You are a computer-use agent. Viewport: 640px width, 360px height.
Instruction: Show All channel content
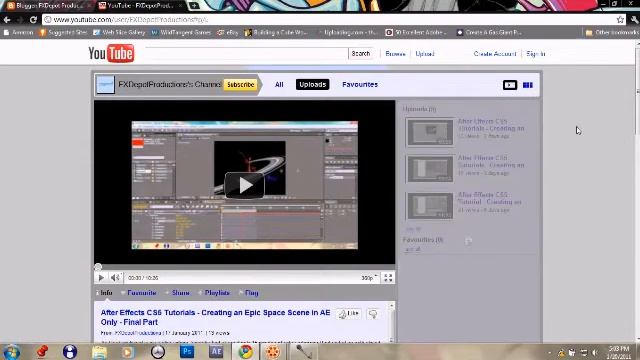[x=279, y=84]
